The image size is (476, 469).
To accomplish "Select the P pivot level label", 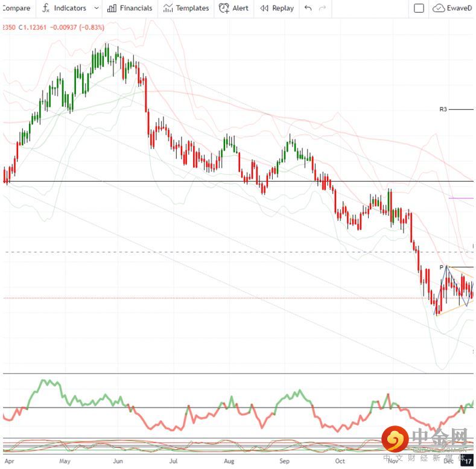I will (x=442, y=267).
